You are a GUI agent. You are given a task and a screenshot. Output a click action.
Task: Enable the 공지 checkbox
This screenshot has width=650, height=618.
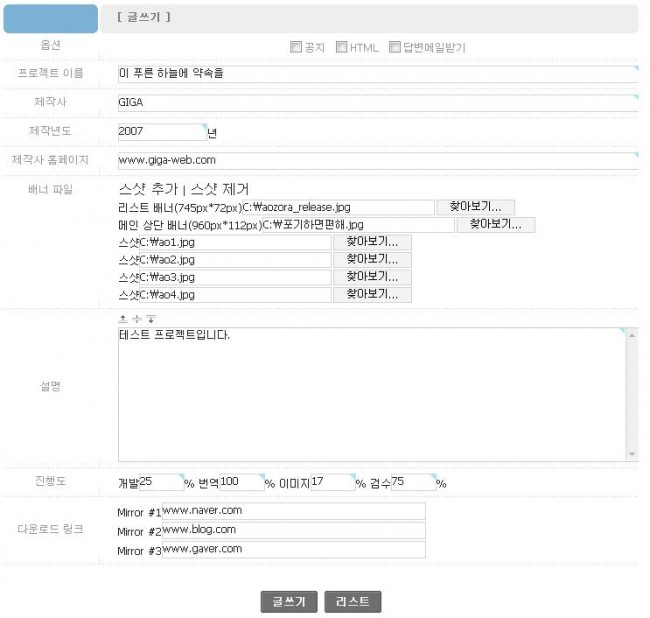[x=295, y=47]
